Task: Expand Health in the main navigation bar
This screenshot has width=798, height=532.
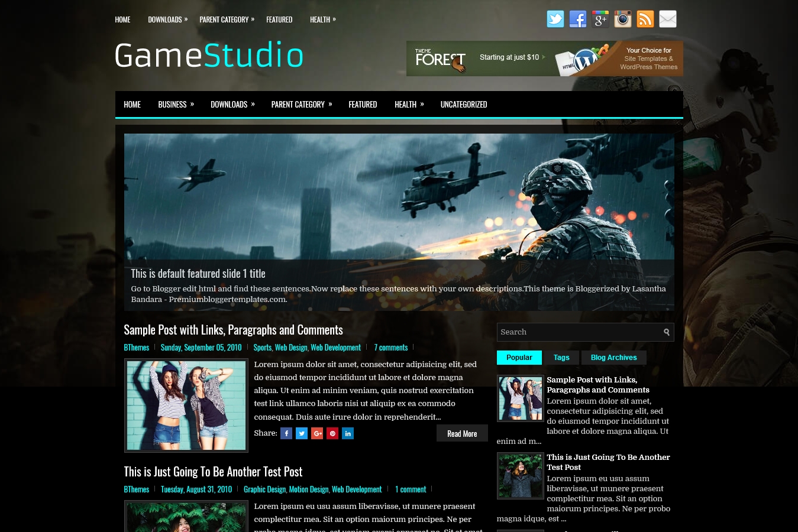Action: tap(409, 105)
